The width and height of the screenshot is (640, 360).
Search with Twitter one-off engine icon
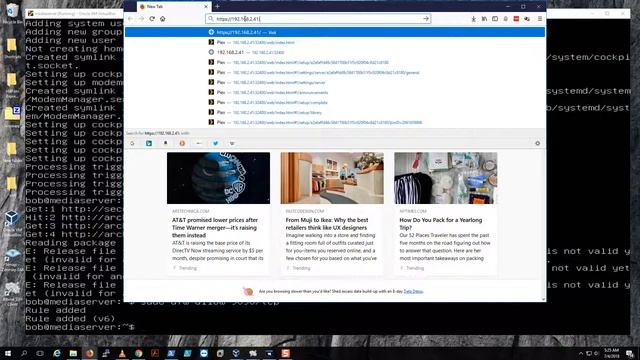(216, 143)
